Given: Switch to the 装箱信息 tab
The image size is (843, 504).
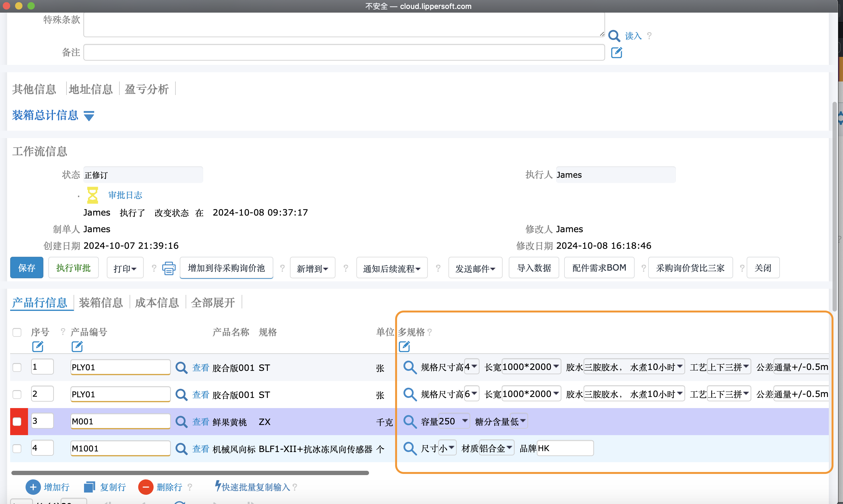Looking at the screenshot, I should coord(101,302).
